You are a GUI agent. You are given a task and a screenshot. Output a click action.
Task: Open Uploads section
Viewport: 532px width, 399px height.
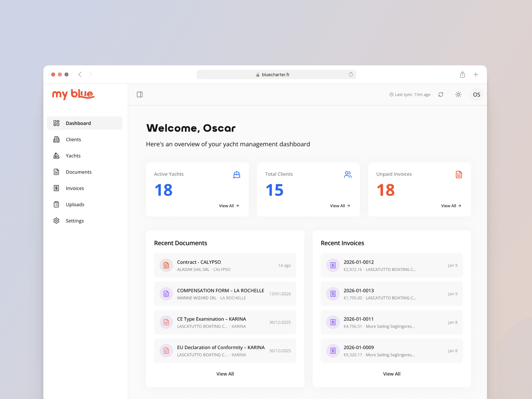tap(84, 204)
